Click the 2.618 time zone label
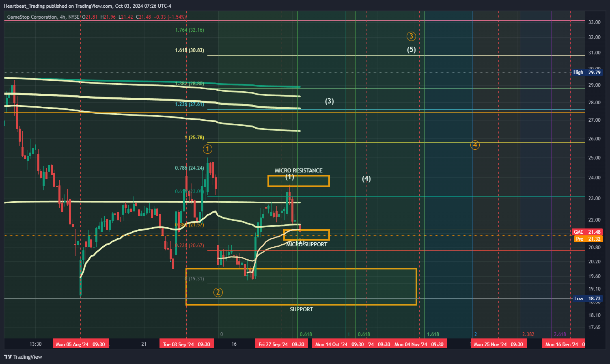This screenshot has height=364, width=610. [x=560, y=334]
